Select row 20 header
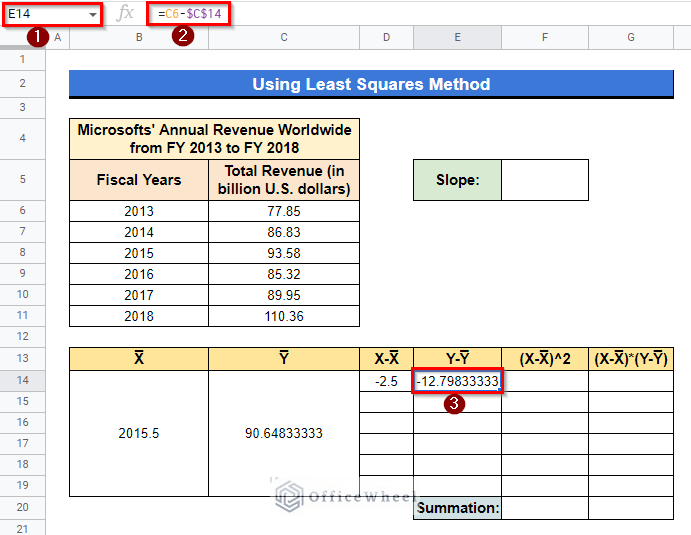This screenshot has height=535, width=691. [x=22, y=507]
